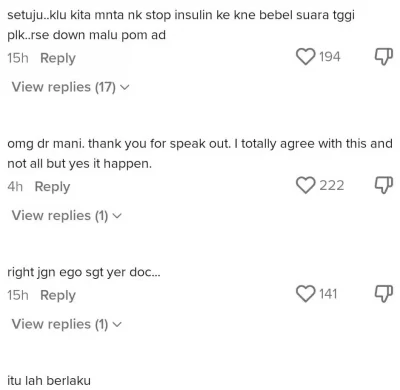The width and height of the screenshot is (400, 390).
Task: Click the 4h timestamp
Action: (15, 187)
